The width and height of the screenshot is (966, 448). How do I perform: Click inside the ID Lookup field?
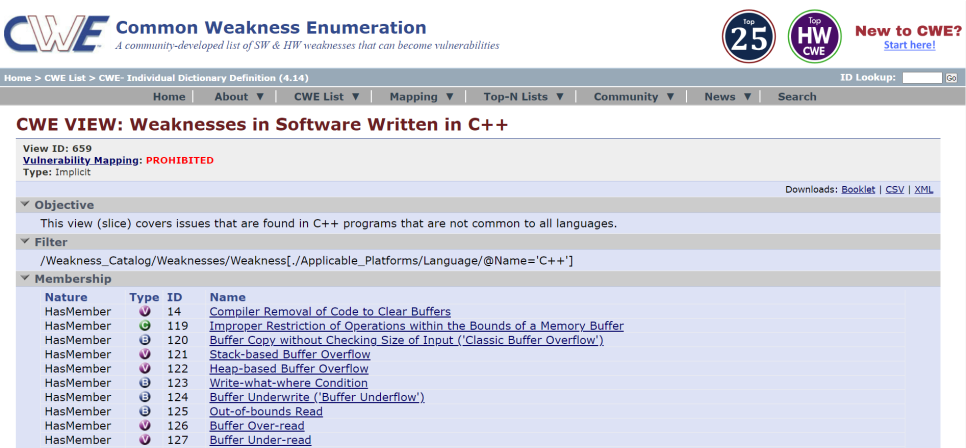922,78
